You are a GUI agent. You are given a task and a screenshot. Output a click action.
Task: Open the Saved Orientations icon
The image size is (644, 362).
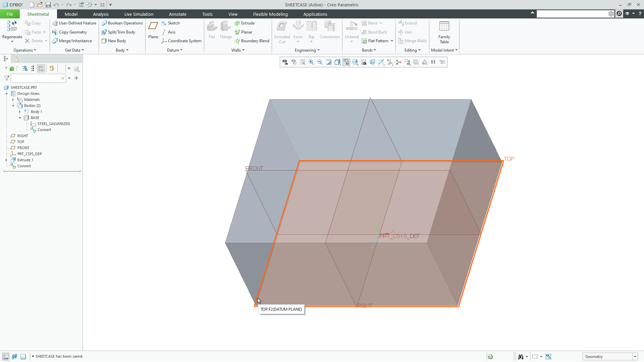[x=355, y=62]
